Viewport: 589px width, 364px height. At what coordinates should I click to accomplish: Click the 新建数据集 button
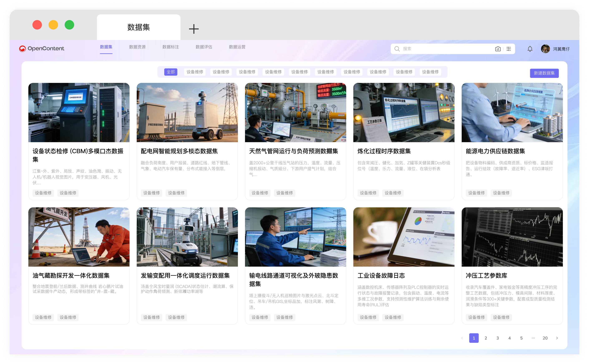(x=544, y=73)
